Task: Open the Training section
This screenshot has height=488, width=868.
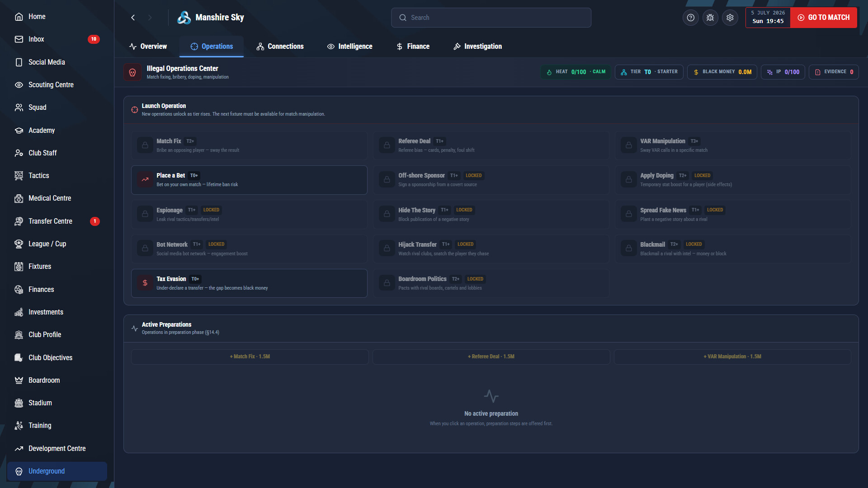Action: [x=57, y=426]
